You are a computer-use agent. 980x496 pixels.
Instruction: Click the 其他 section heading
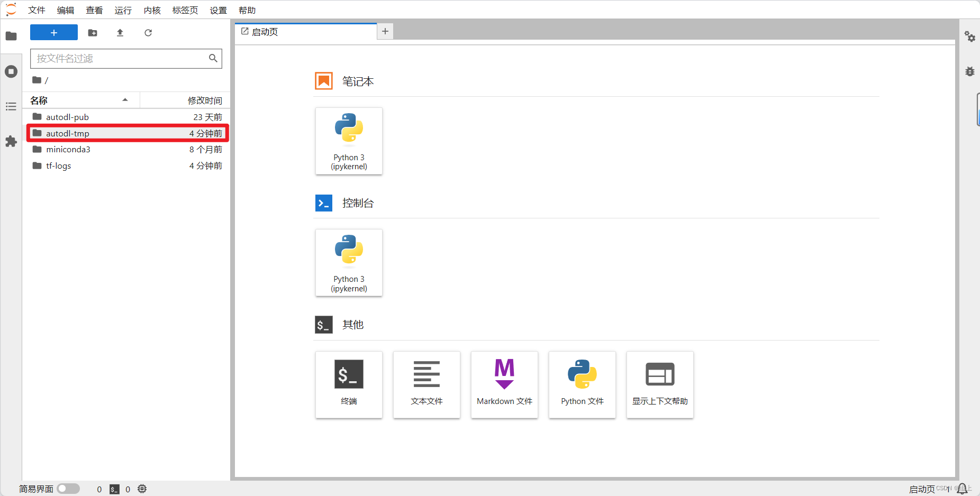point(353,325)
